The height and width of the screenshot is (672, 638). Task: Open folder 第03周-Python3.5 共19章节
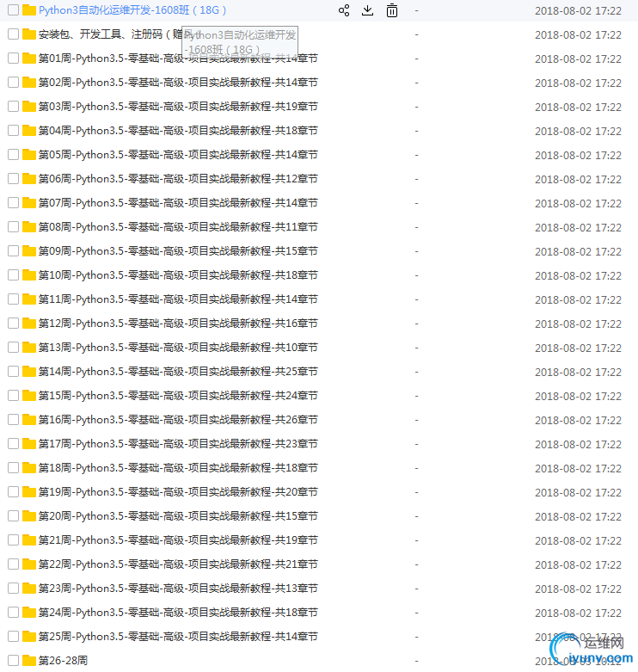(178, 107)
